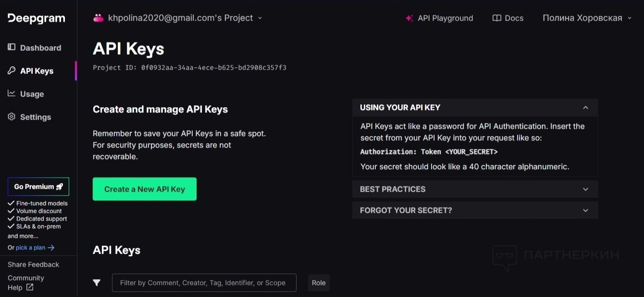Image resolution: width=644 pixels, height=297 pixels.
Task: Click the Settings gear icon
Action: coord(12,117)
